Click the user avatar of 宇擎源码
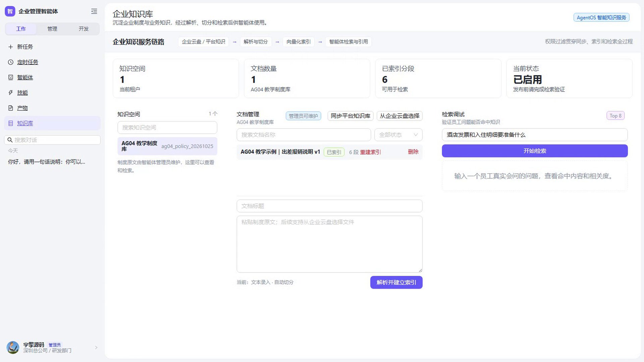This screenshot has width=644, height=362. point(13,348)
